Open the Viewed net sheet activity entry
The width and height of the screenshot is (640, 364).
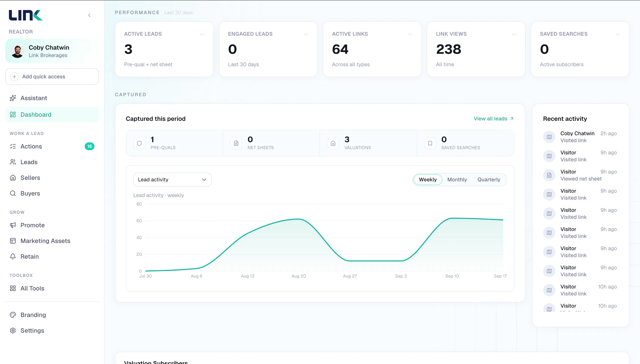(x=580, y=175)
